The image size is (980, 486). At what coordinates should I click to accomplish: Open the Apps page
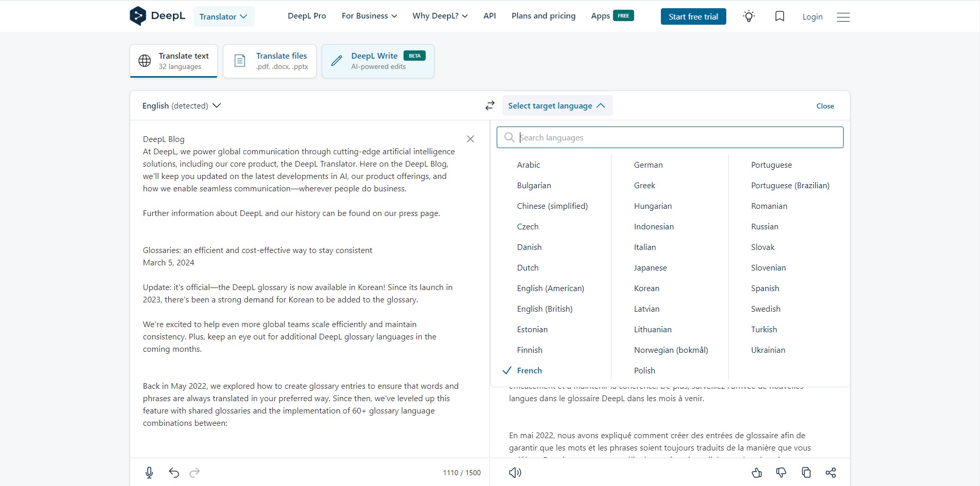coord(612,16)
